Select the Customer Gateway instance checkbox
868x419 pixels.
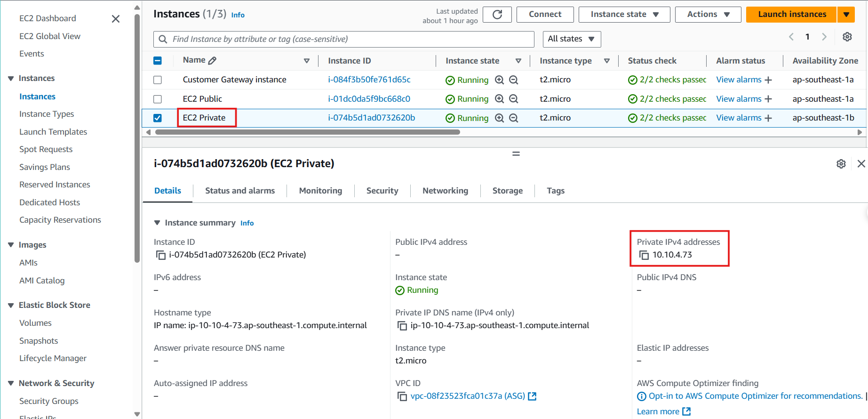pos(158,80)
